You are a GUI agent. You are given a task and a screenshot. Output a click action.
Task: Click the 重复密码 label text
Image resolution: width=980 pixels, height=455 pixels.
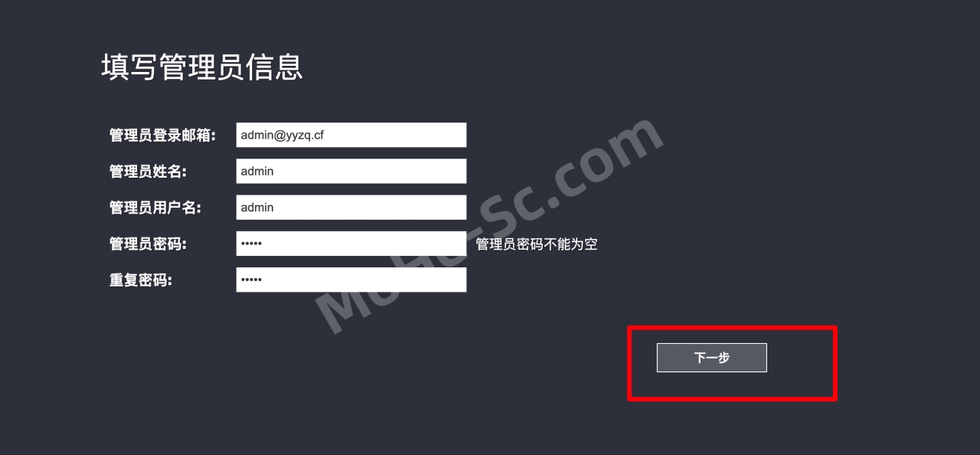pos(141,280)
